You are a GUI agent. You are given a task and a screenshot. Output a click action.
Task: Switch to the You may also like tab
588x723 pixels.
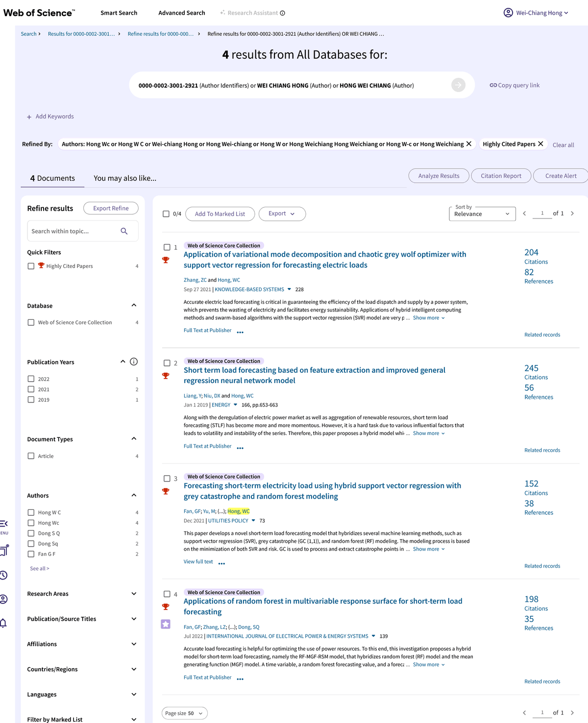pos(125,178)
